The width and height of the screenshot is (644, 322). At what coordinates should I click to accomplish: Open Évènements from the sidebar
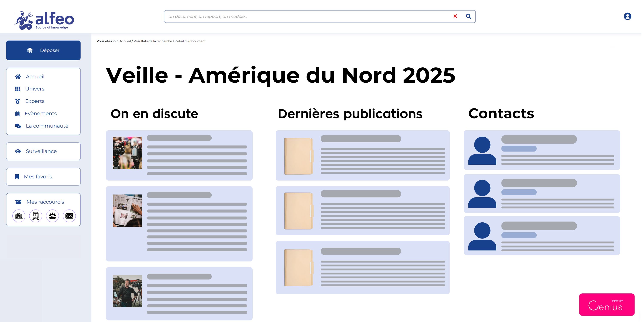pyautogui.click(x=41, y=114)
